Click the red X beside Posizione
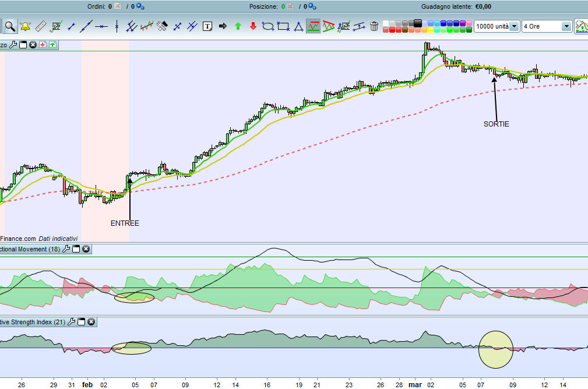 pyautogui.click(x=290, y=6)
